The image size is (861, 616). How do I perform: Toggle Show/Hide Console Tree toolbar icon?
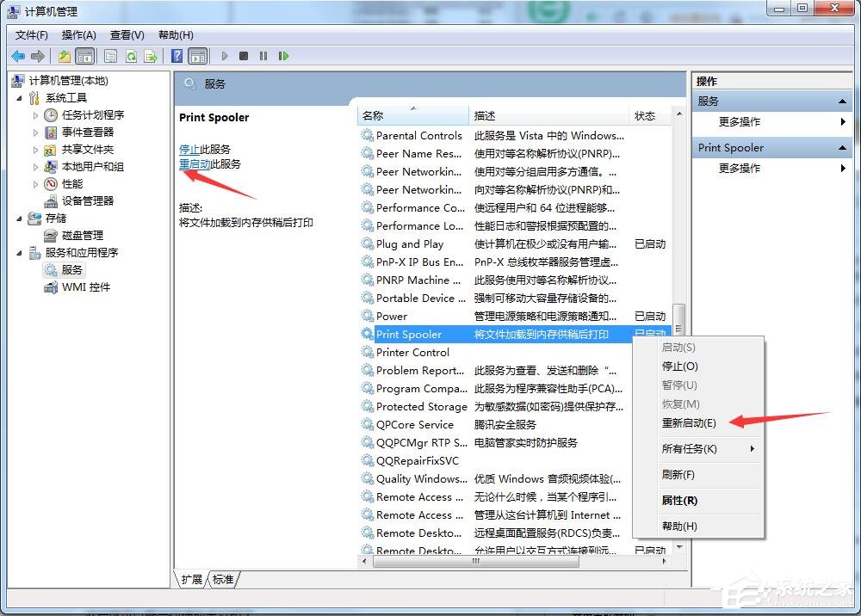point(85,56)
